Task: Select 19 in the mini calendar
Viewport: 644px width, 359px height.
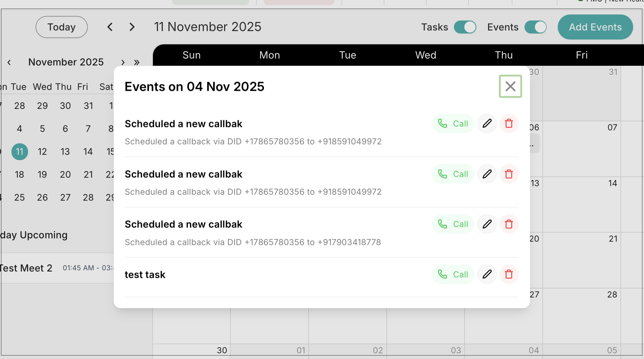Action: pyautogui.click(x=42, y=175)
